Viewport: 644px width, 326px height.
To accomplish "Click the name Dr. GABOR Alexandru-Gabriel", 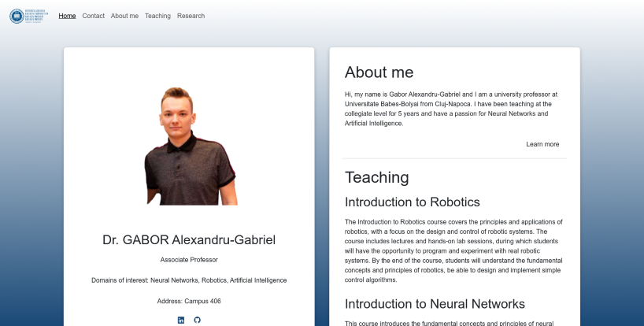I will coord(189,240).
